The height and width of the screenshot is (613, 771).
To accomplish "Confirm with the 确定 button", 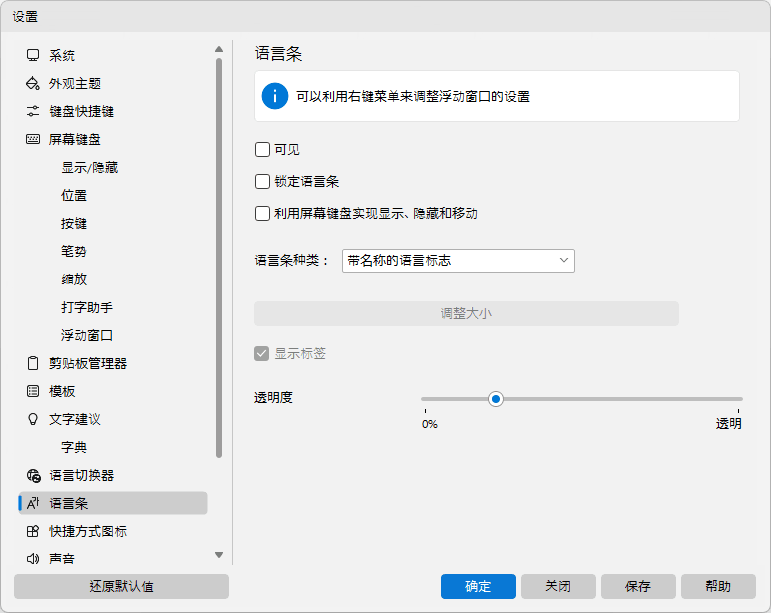I will 478,586.
